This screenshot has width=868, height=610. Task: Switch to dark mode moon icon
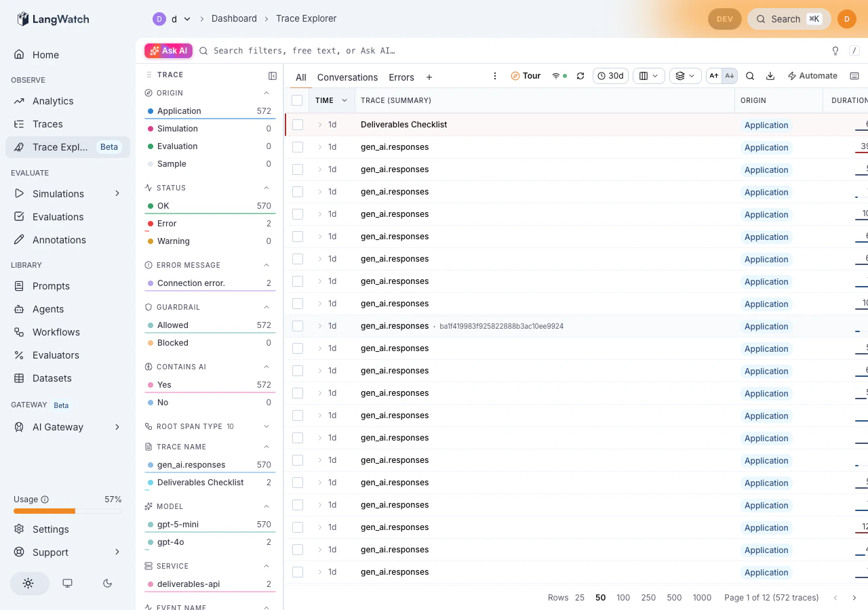click(x=107, y=583)
